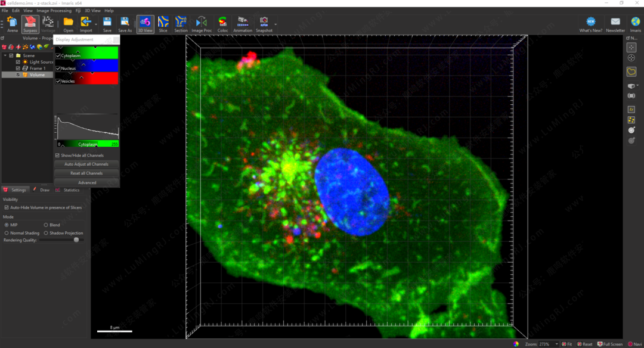
Task: Open the Image Processing menu
Action: pos(54,11)
